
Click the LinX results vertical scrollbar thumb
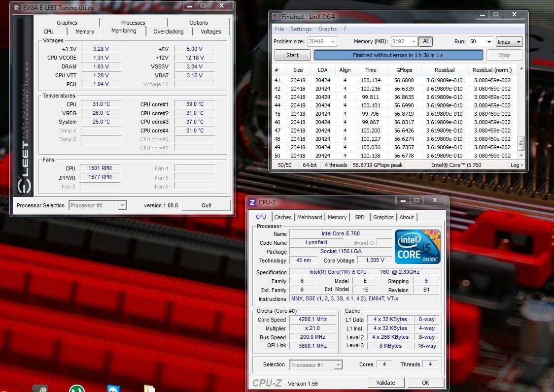click(x=521, y=143)
